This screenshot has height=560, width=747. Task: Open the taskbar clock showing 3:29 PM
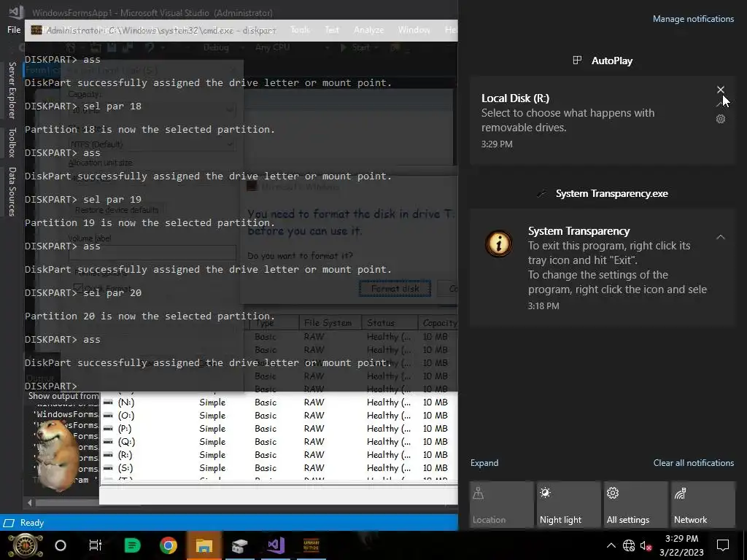pyautogui.click(x=681, y=545)
